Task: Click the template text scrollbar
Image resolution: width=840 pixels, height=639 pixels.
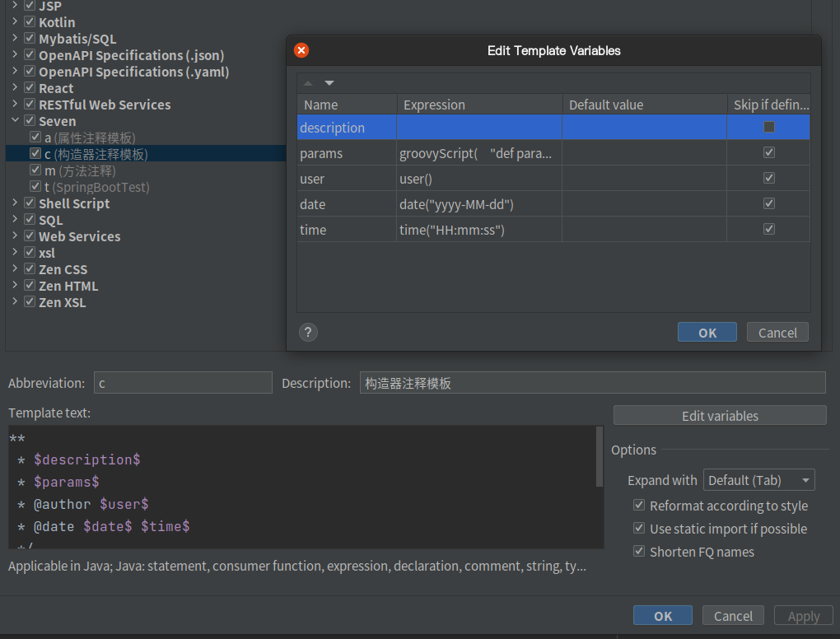Action: pyautogui.click(x=600, y=457)
